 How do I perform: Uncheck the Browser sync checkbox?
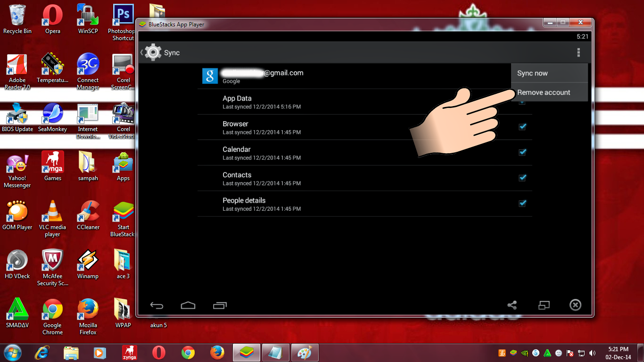(x=522, y=127)
